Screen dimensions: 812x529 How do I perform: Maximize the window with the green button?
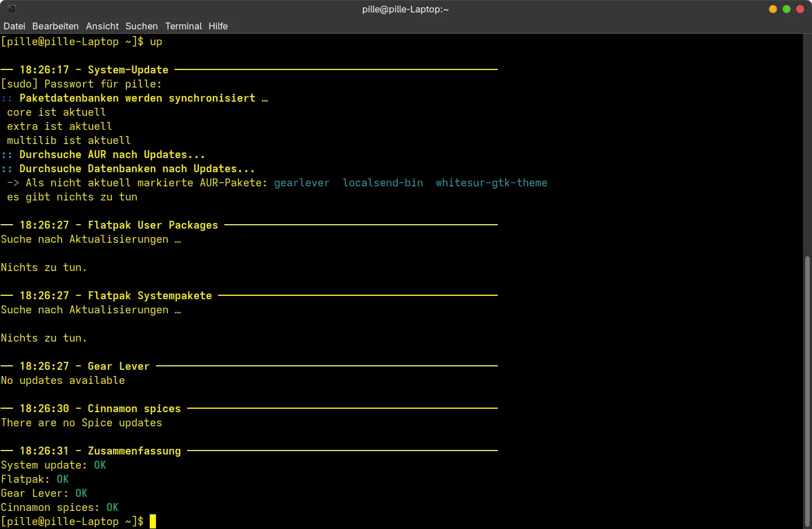tap(787, 9)
